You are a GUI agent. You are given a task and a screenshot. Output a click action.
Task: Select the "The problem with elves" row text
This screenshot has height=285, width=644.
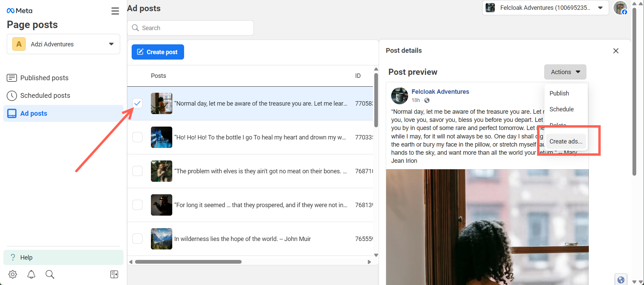[x=261, y=171]
